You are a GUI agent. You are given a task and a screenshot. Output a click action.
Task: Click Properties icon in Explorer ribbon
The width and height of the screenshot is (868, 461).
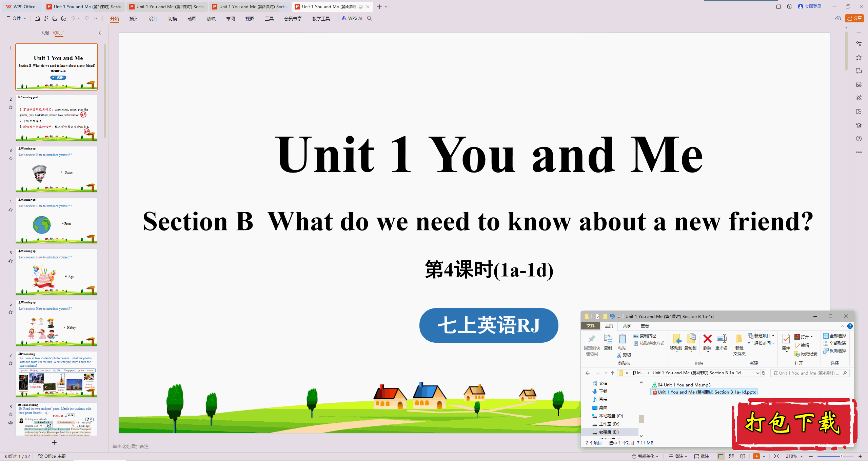786,343
